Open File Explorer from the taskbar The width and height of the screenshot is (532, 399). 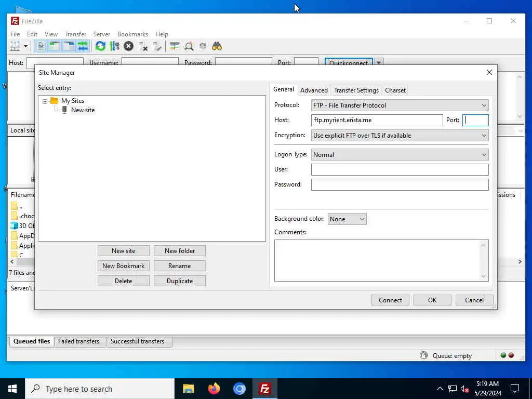pos(188,389)
